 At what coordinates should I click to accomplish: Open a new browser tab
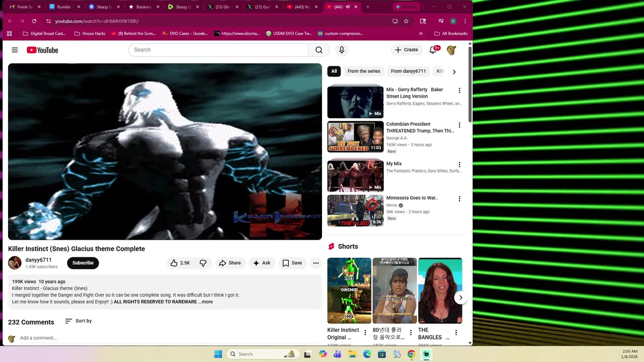(x=368, y=7)
